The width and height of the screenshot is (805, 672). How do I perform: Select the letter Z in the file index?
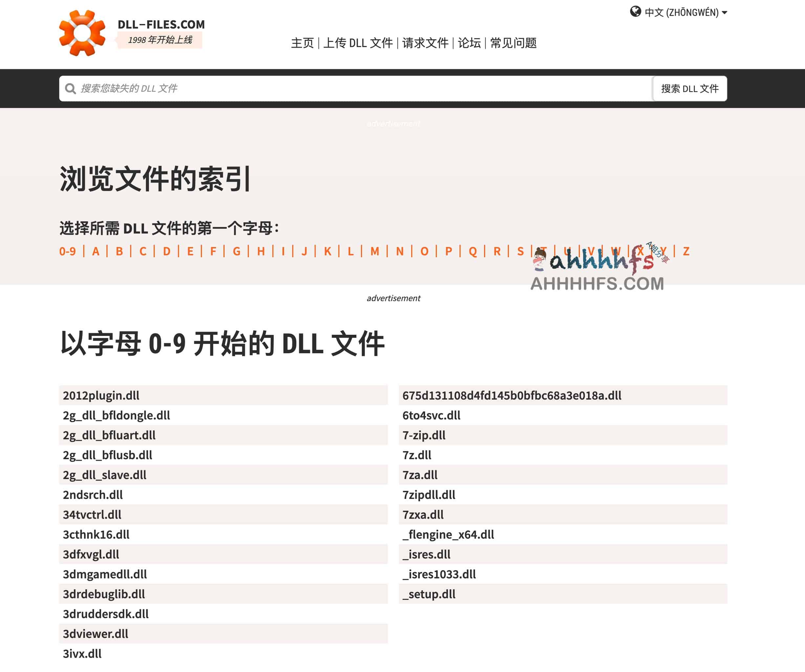686,251
